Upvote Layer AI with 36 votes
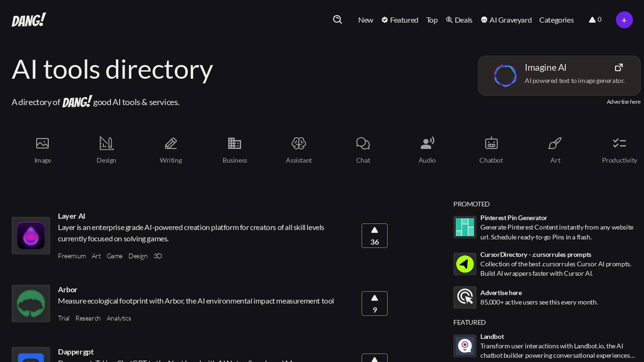The image size is (644, 362). tap(375, 235)
